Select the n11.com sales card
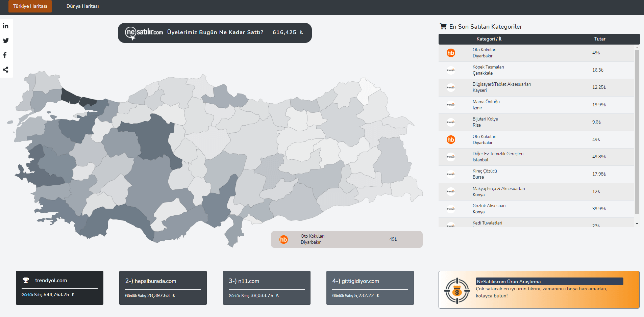 (267, 288)
